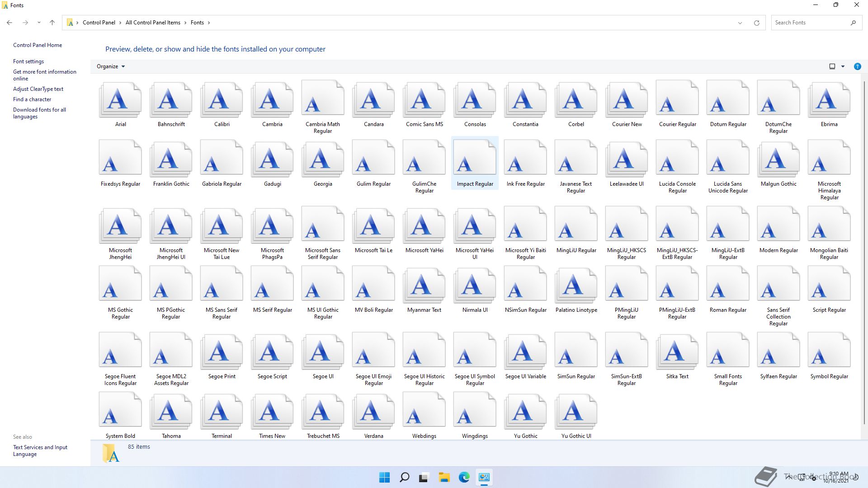This screenshot has width=868, height=488.
Task: Select the Franklin Gothic font icon
Action: coord(171,159)
